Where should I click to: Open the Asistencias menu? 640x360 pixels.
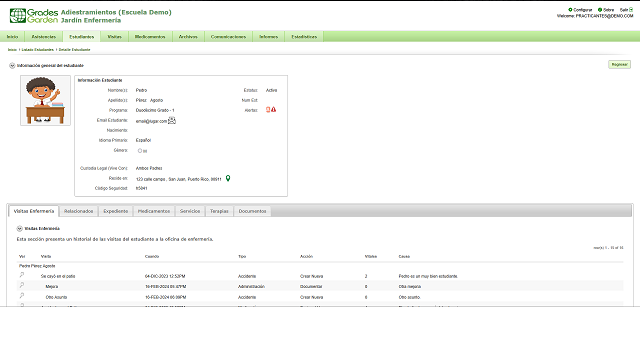[44, 37]
